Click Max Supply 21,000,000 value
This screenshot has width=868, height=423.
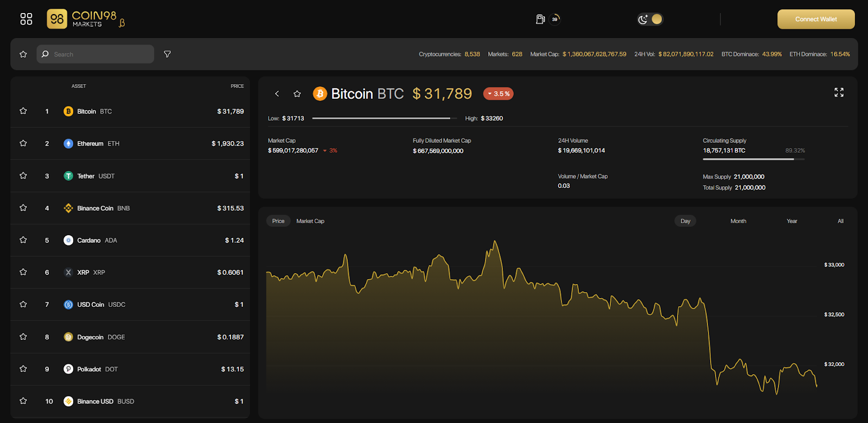749,176
